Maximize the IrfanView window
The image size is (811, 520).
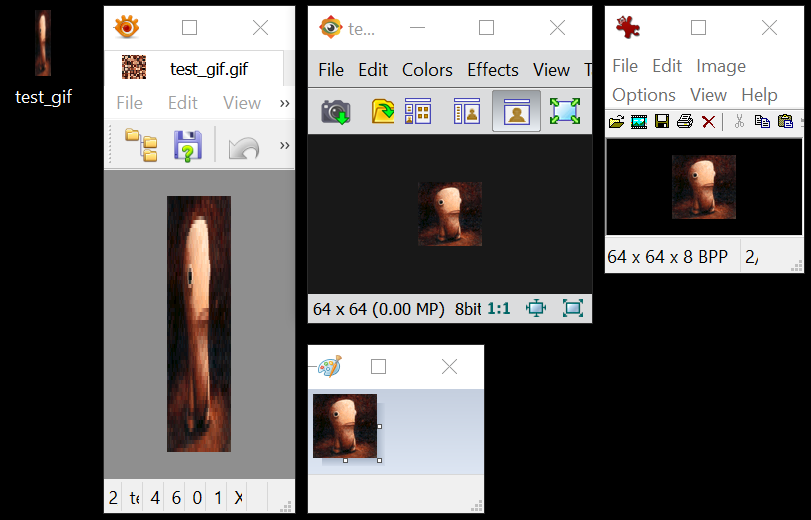point(698,27)
